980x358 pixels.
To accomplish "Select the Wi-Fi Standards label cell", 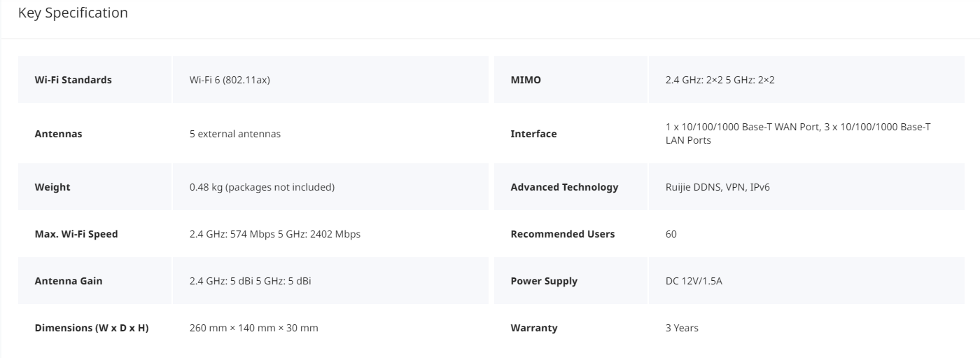I will (94, 80).
